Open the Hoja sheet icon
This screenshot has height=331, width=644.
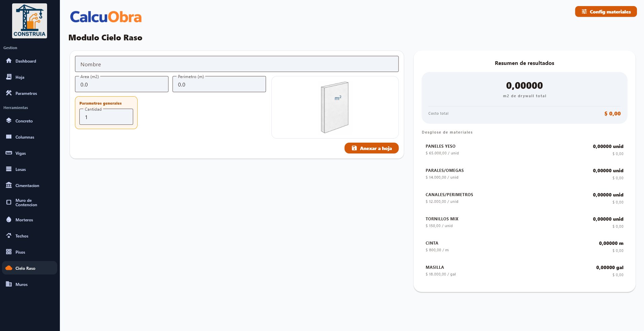(9, 77)
